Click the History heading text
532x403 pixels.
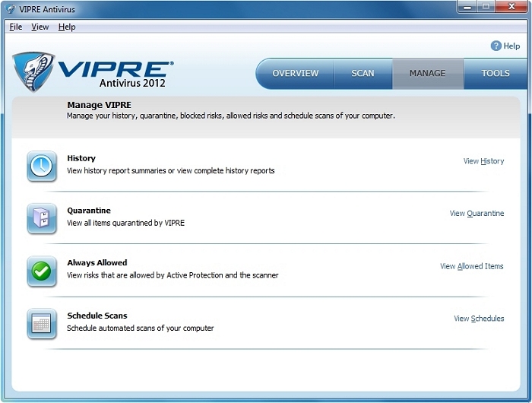coord(81,158)
